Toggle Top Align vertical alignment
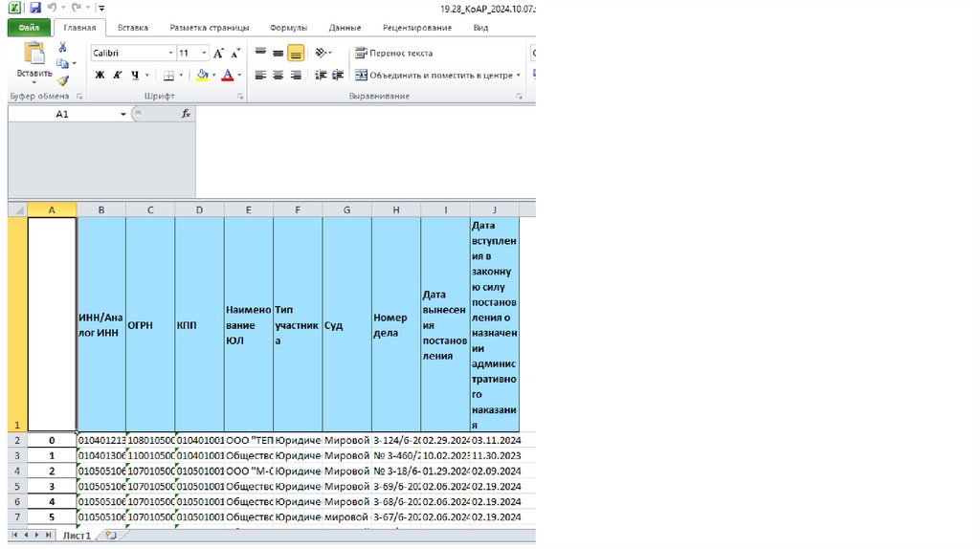This screenshot has height=549, width=980. coord(260,54)
